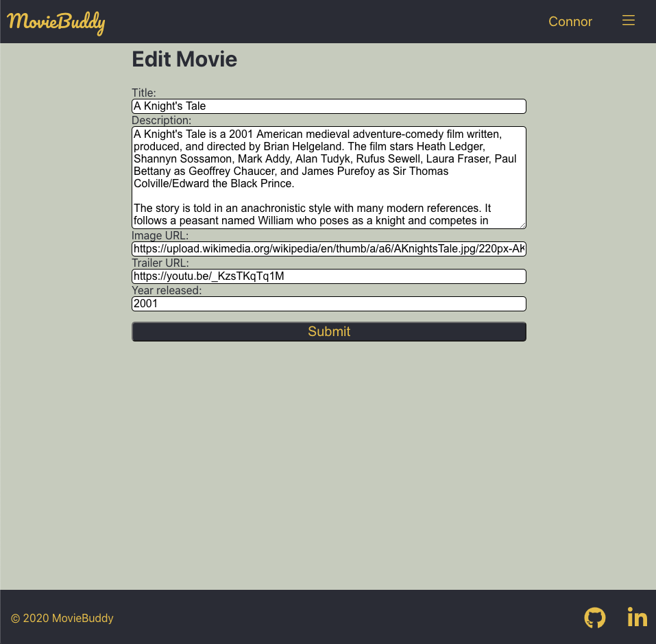Click the Title: field label
Screen dimensions: 656x644
[x=143, y=93]
